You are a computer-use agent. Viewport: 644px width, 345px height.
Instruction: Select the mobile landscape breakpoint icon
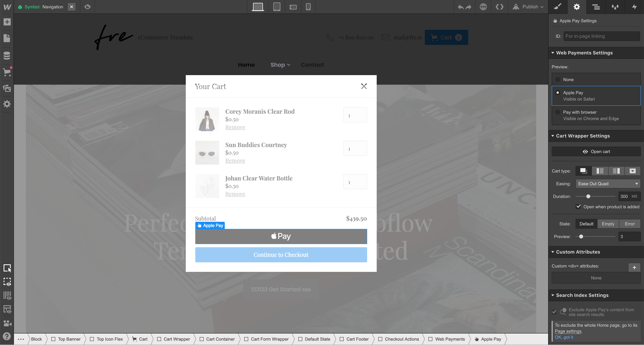pyautogui.click(x=293, y=7)
